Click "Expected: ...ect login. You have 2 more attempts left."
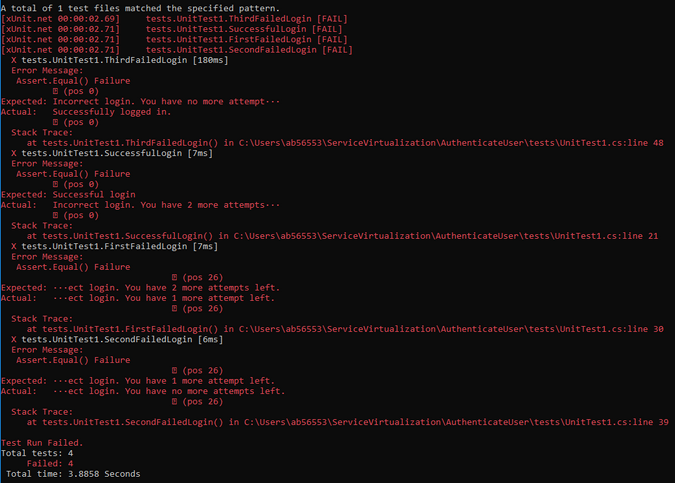Viewport: 675px width, 483px height. (x=138, y=287)
